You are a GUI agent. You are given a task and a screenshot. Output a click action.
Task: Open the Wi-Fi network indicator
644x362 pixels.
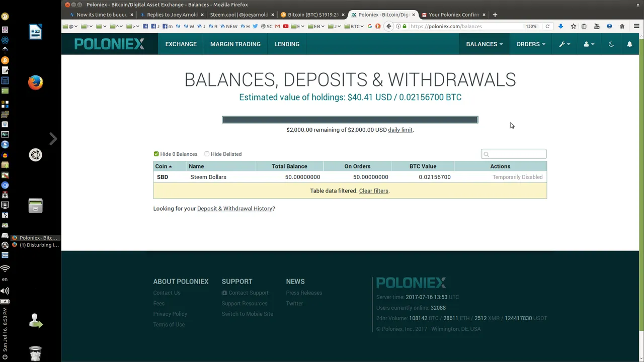coord(5,268)
